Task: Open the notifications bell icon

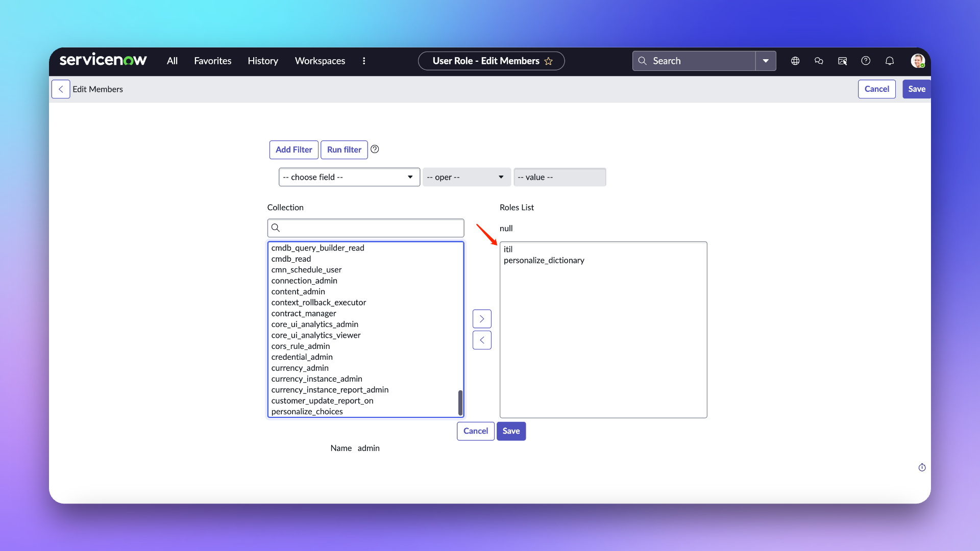Action: tap(890, 61)
